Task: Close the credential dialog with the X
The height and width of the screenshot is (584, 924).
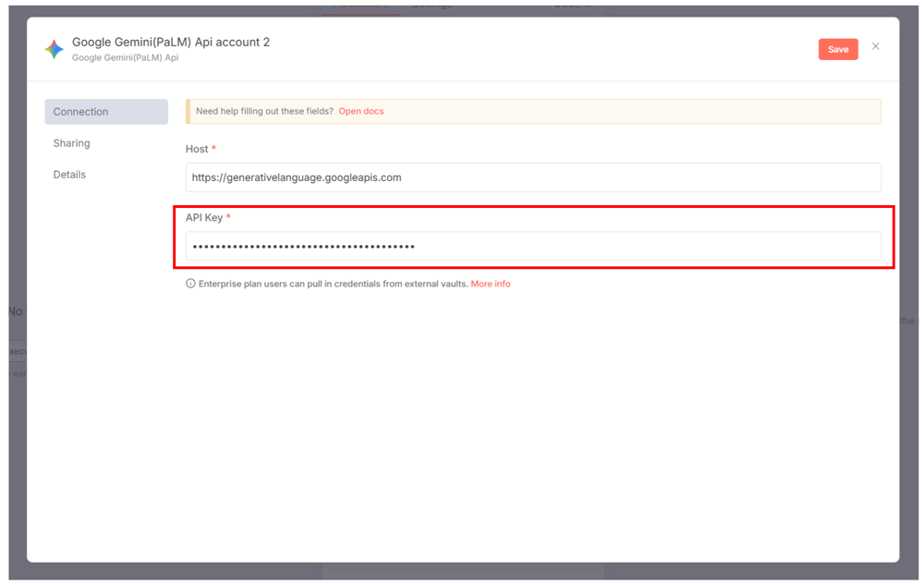Action: 875,46
